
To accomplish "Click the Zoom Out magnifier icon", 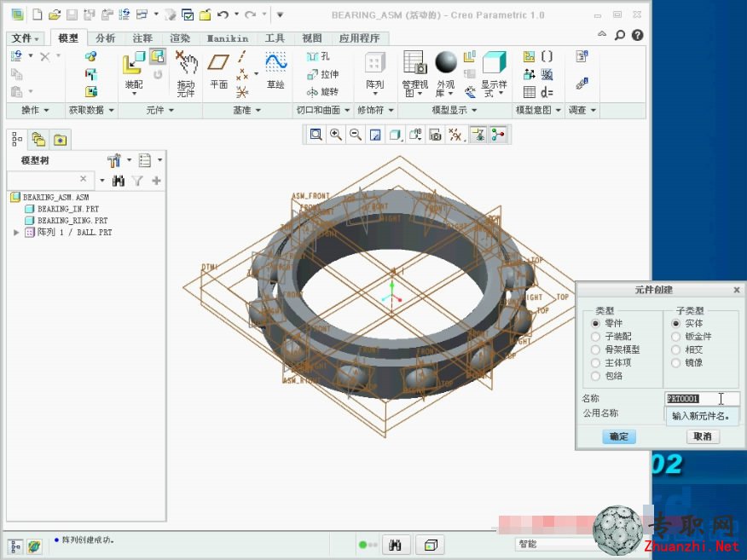I will pyautogui.click(x=356, y=135).
